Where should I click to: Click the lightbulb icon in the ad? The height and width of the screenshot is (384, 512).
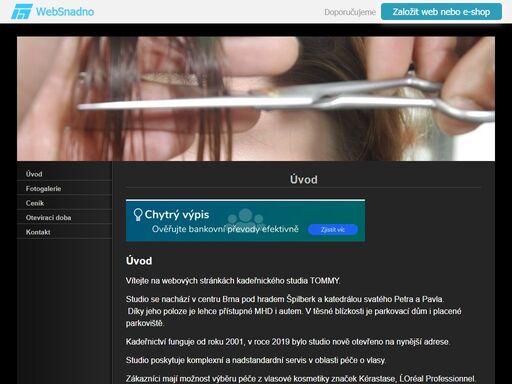pyautogui.click(x=138, y=214)
